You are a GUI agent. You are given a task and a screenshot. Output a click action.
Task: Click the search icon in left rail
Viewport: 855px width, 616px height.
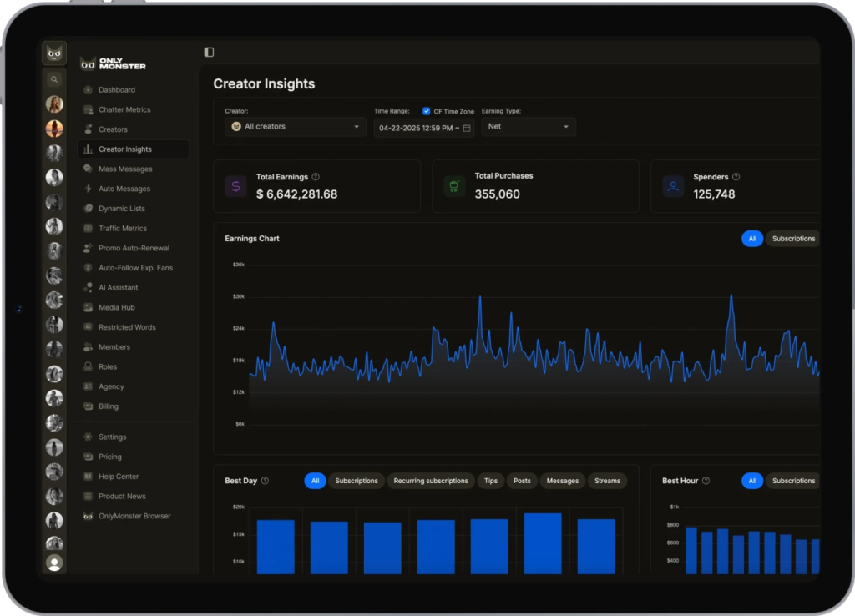pos(54,80)
